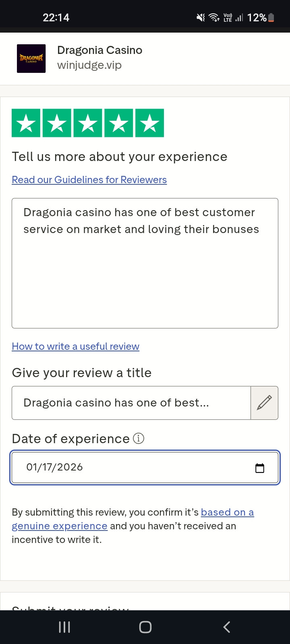
Task: Open Read our Guidelines for Reviewers link
Action: pos(89,180)
